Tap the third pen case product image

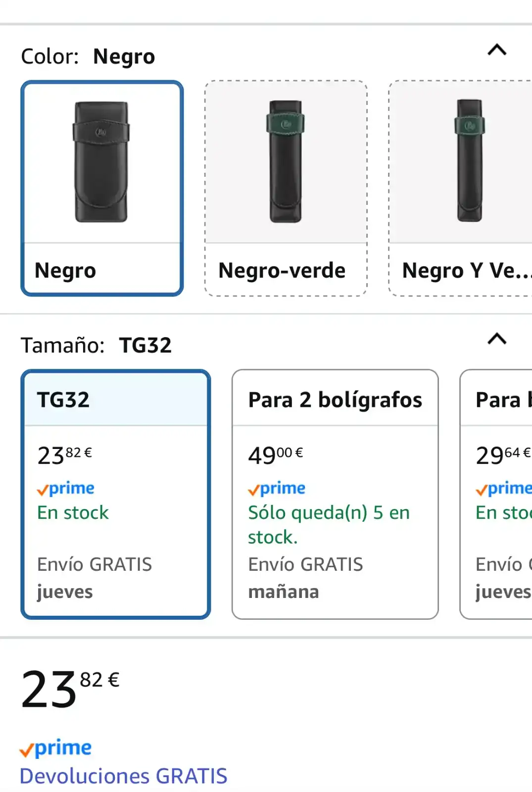(469, 161)
